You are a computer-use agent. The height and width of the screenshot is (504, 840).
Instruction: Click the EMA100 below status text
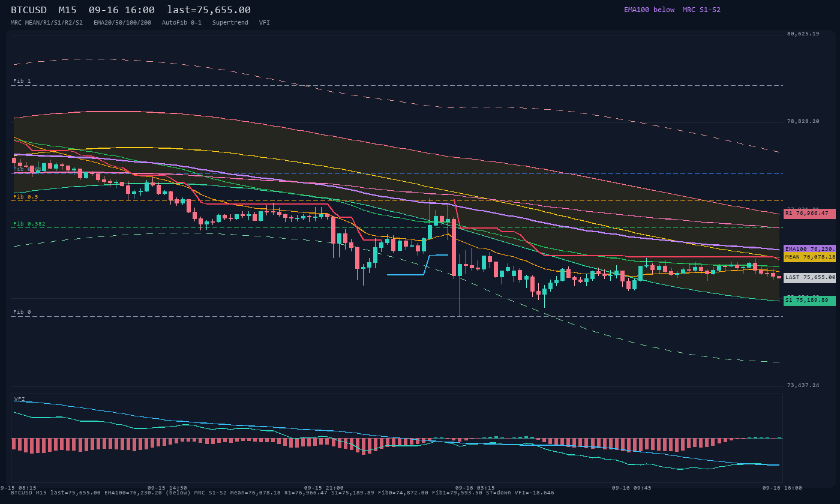(x=649, y=10)
